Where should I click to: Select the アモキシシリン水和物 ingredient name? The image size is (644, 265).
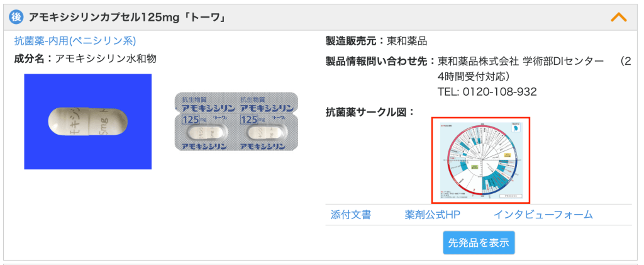tap(106, 59)
